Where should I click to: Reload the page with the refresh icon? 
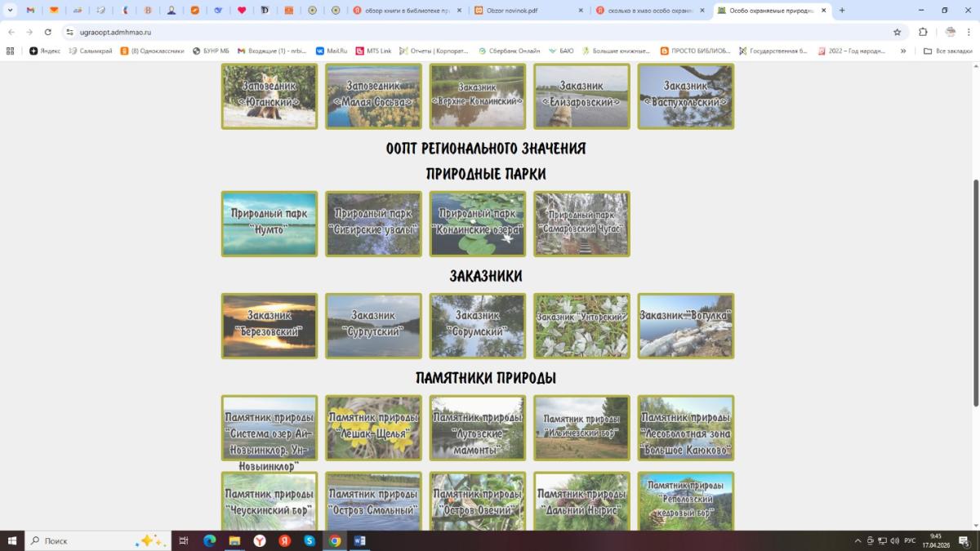[x=48, y=32]
